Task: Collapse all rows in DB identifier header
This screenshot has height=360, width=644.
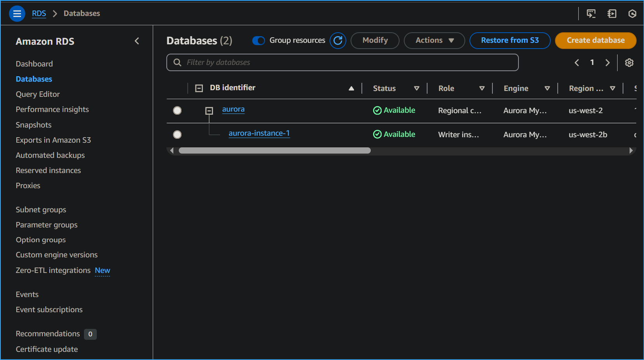Action: point(199,88)
